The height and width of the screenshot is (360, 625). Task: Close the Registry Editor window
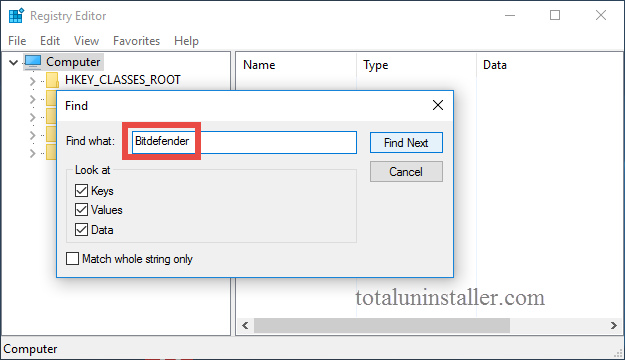point(601,16)
